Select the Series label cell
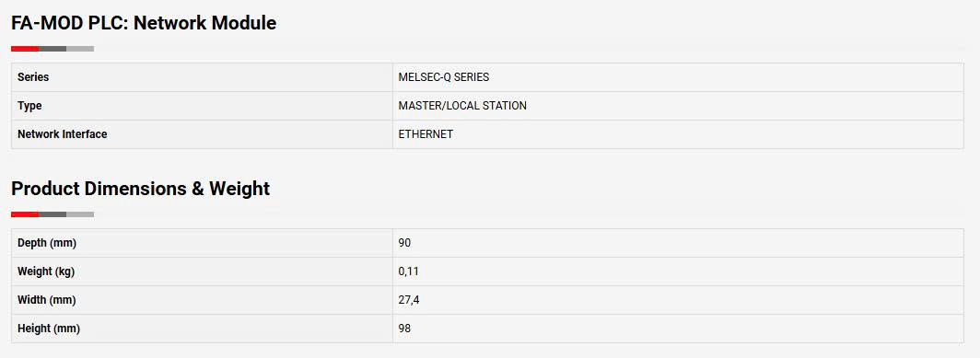Viewport: 980px width, 358px height. 202,77
